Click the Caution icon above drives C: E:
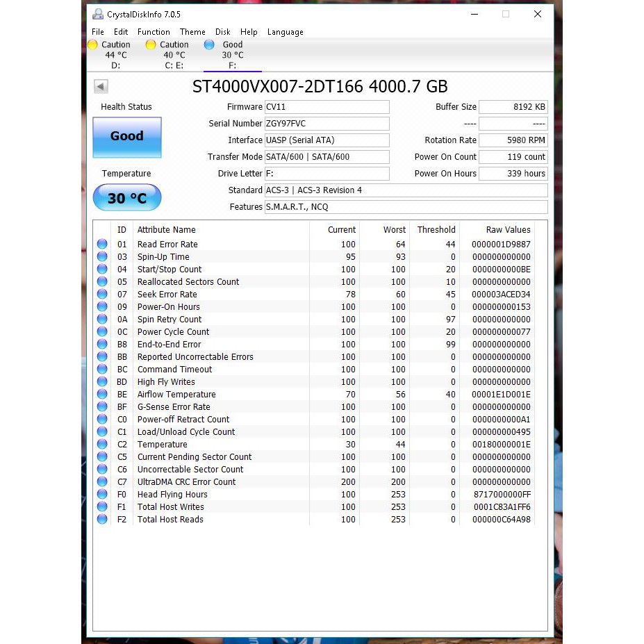Viewport: 644px width, 644px height. pos(150,44)
